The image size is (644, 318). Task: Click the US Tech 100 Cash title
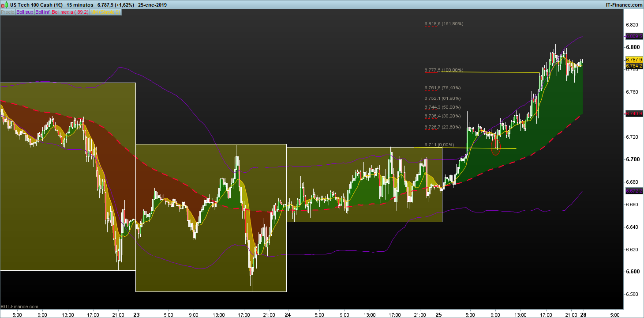[x=36, y=4]
